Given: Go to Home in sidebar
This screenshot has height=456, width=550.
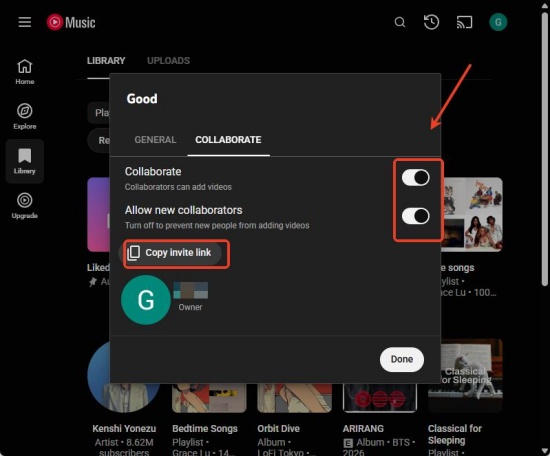Looking at the screenshot, I should click(x=25, y=72).
